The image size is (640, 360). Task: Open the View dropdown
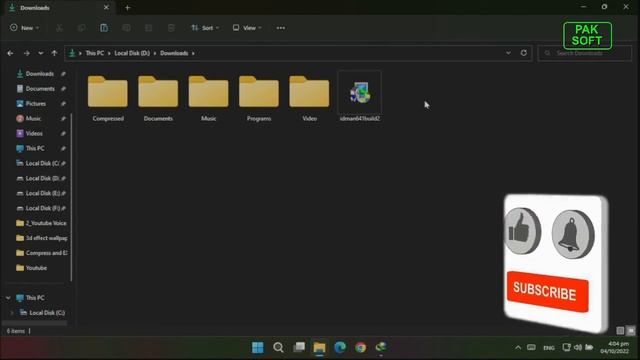[x=247, y=28]
